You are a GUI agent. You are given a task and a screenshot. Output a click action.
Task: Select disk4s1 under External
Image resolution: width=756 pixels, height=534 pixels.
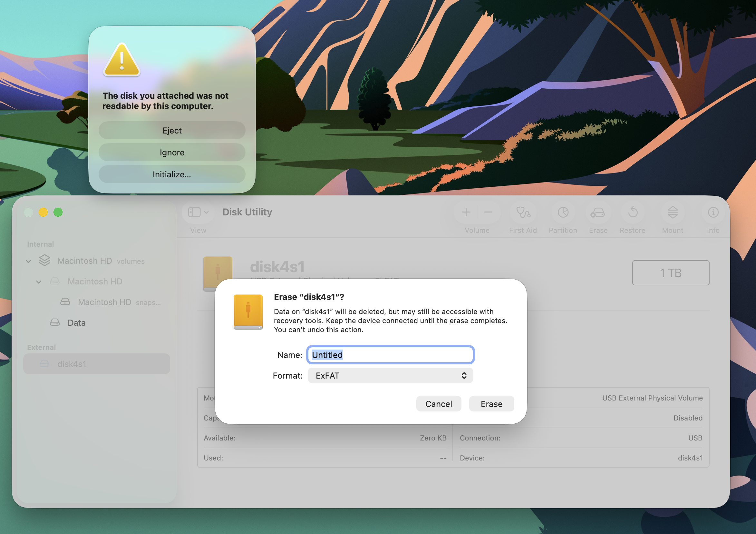(x=96, y=364)
